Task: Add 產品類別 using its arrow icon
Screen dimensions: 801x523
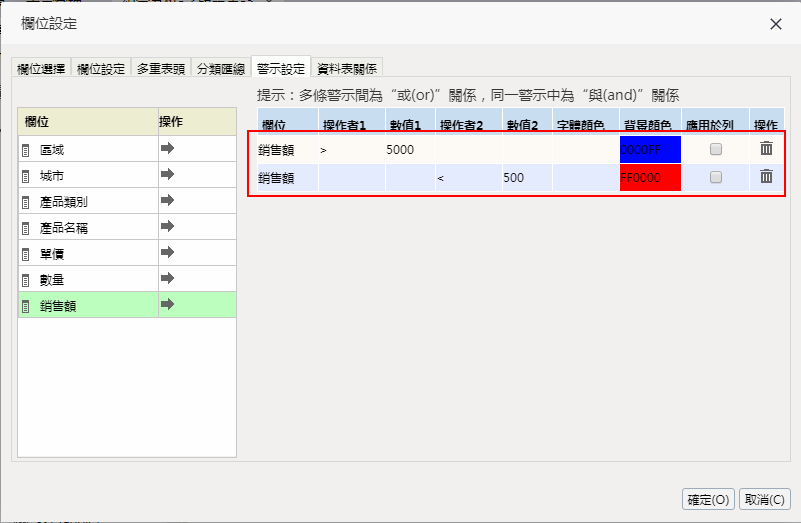Action: click(167, 201)
